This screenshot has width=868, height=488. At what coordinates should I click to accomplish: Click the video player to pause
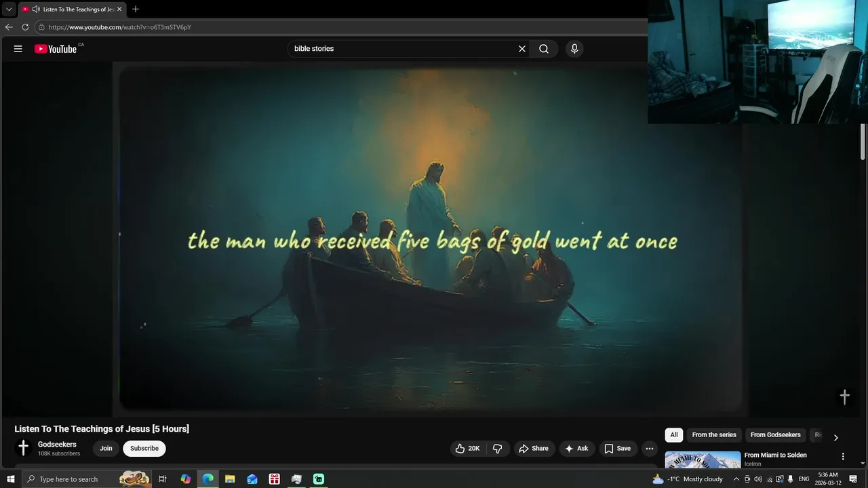[430, 239]
